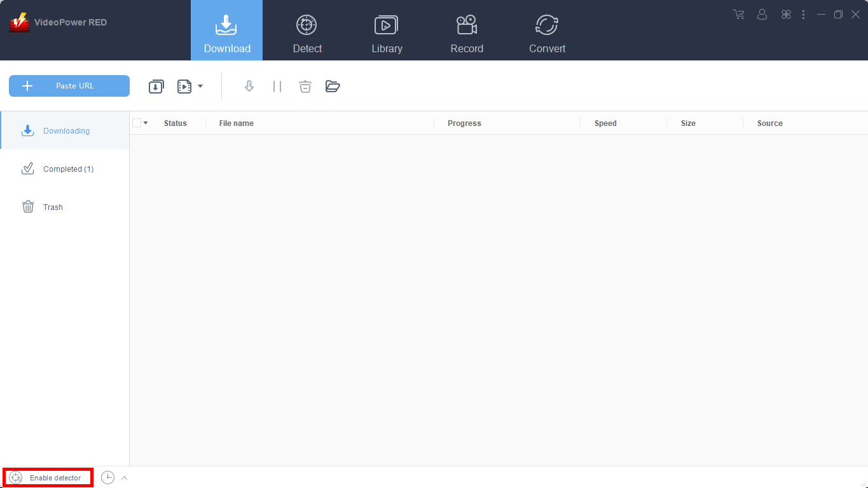The image size is (868, 488).
Task: Open the three-dot more options menu
Action: 803,14
